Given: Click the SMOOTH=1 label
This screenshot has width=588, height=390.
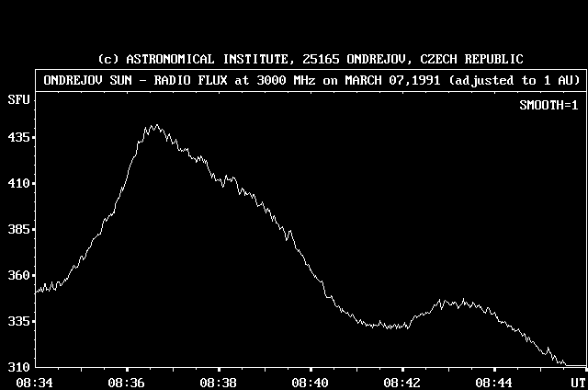Looking at the screenshot, I should point(549,105).
